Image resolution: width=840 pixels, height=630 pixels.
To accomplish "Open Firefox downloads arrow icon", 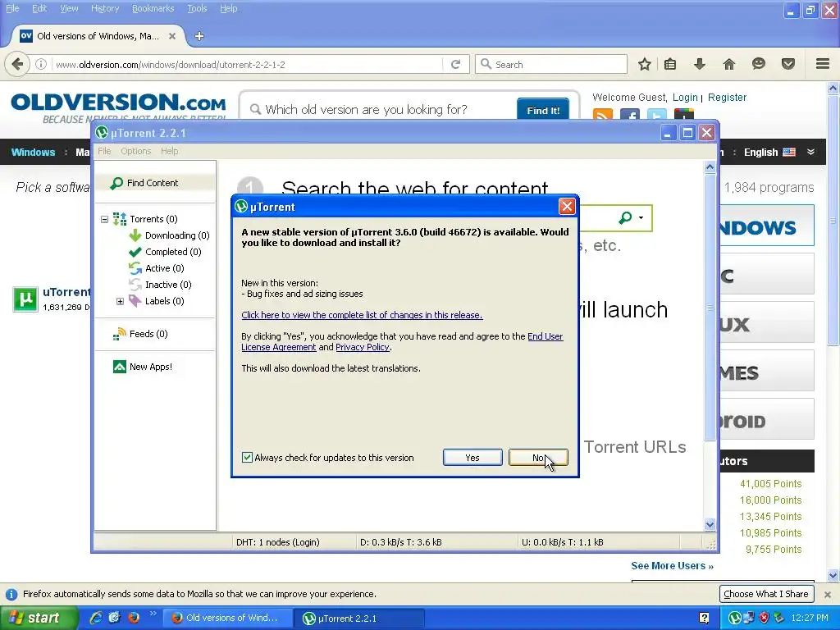I will (x=700, y=64).
